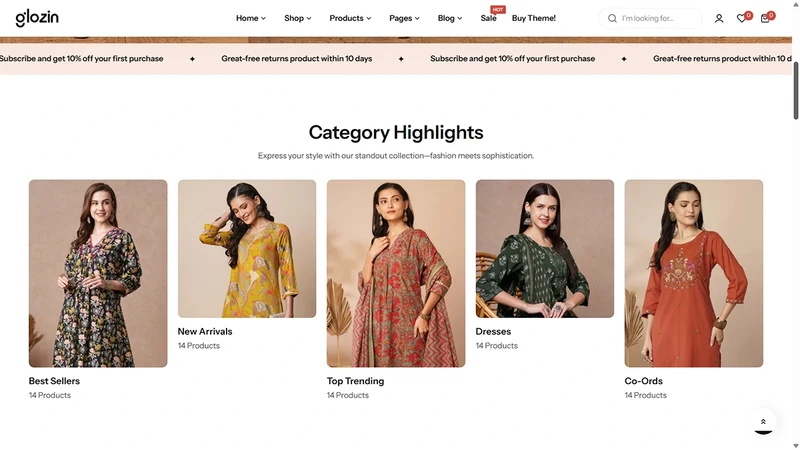Click the New Arrivals category title

tap(205, 332)
